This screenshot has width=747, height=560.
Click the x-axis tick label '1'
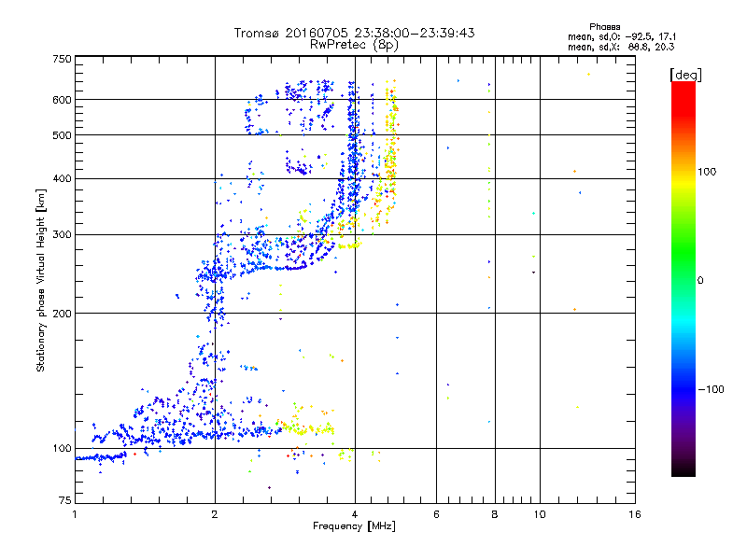point(75,514)
